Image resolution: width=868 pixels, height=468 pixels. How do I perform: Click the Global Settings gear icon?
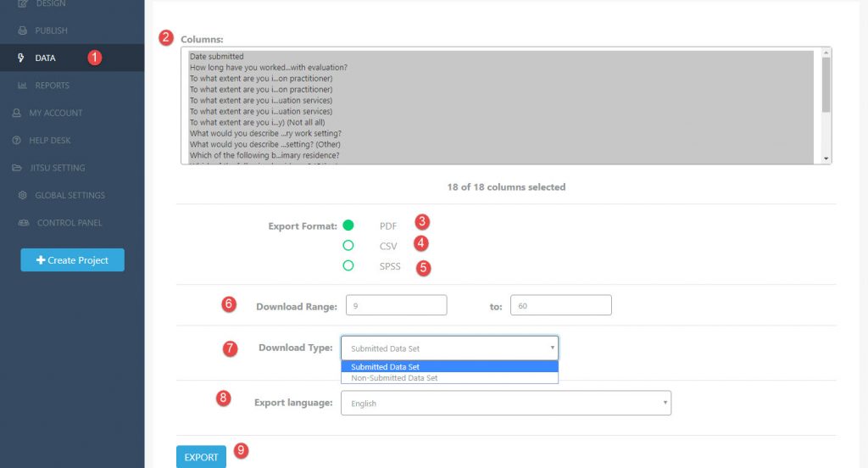[x=22, y=195]
